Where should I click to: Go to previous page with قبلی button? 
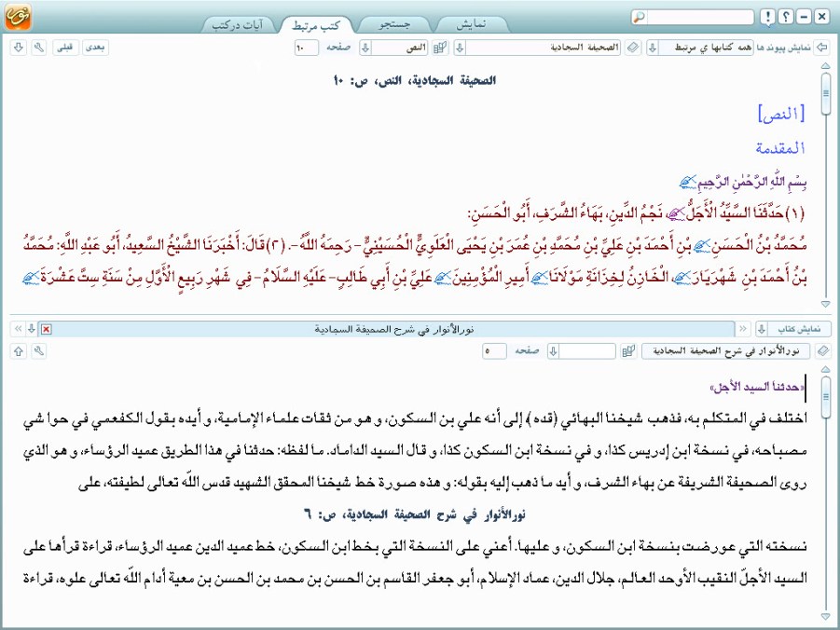[x=65, y=48]
